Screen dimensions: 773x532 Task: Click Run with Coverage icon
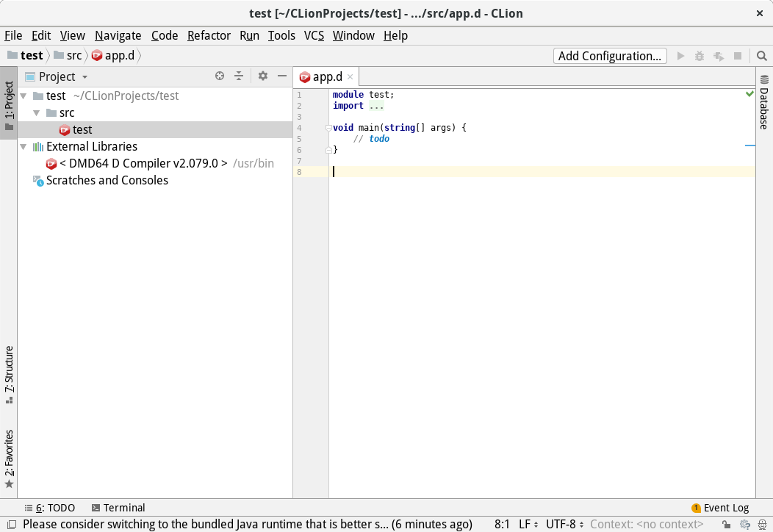(719, 56)
